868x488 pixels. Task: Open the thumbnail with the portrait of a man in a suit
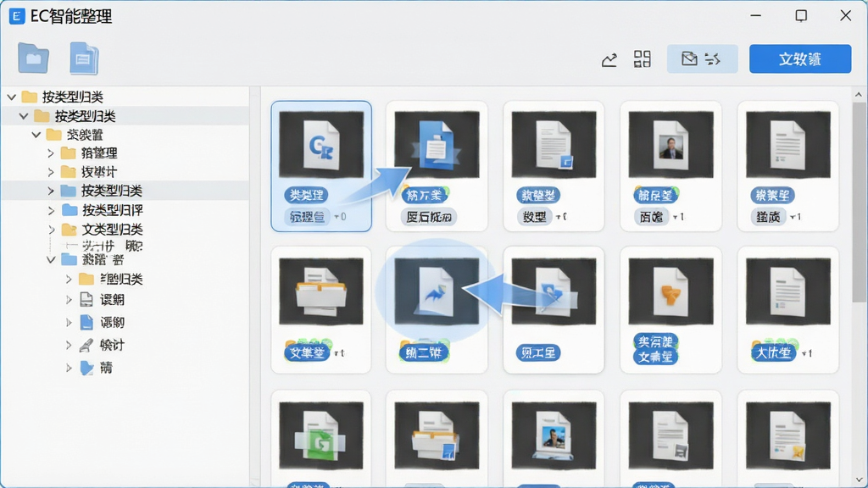pyautogui.click(x=671, y=144)
